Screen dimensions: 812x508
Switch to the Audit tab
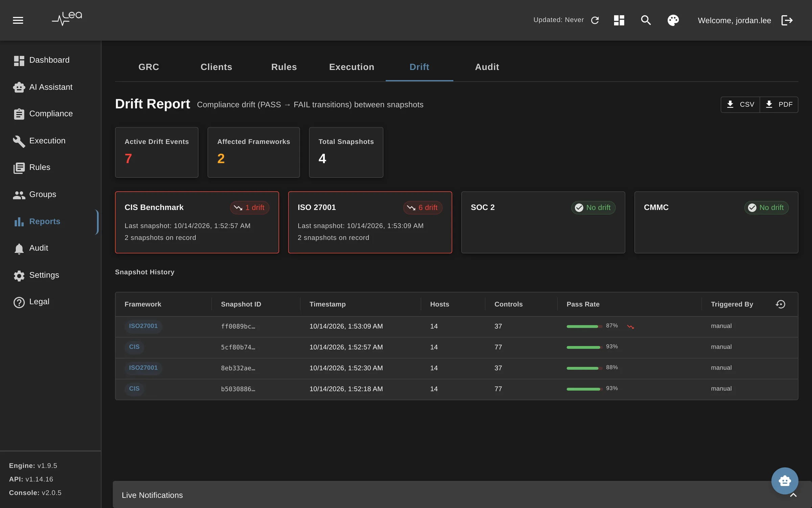point(487,67)
